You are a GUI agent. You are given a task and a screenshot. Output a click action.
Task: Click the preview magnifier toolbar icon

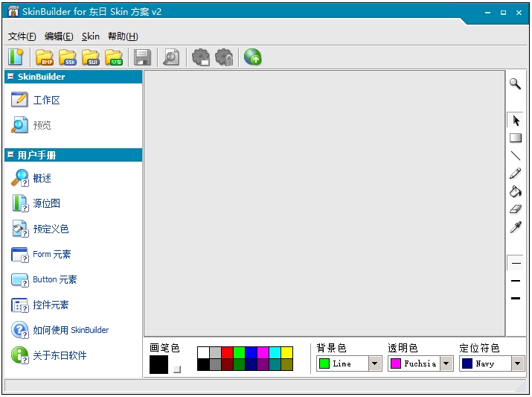coord(171,57)
